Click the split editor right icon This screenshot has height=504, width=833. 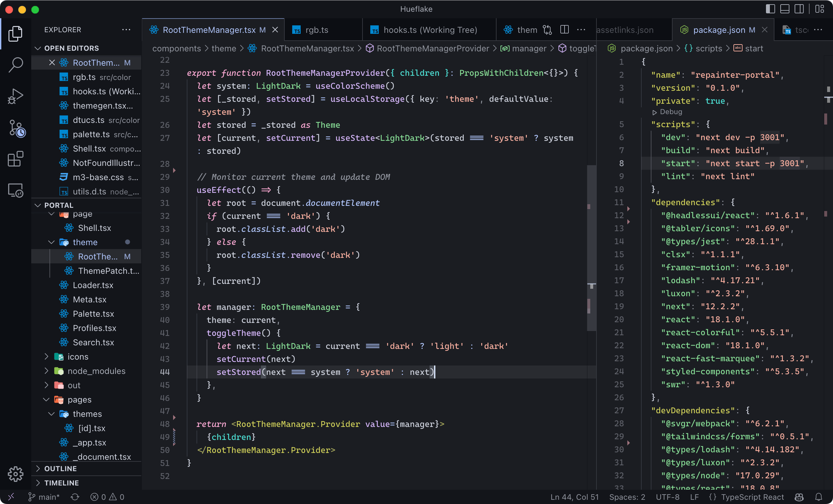coord(564,30)
